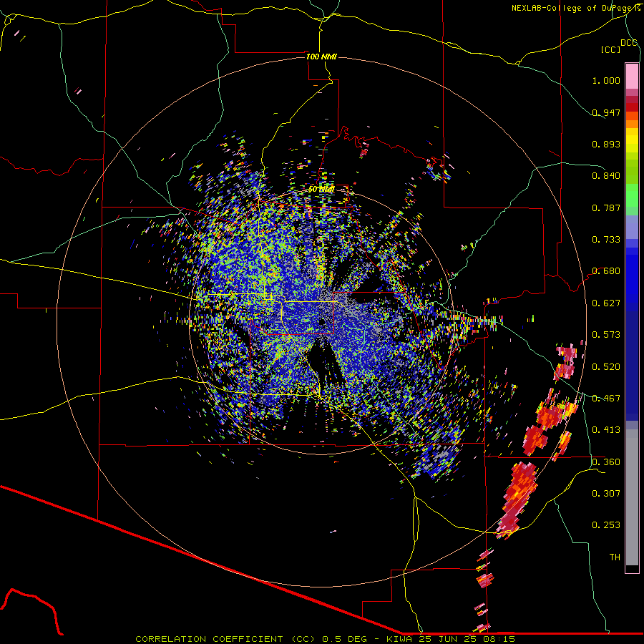Click the 0.520 legend value
Image resolution: width=644 pixels, height=644 pixels.
(x=606, y=367)
